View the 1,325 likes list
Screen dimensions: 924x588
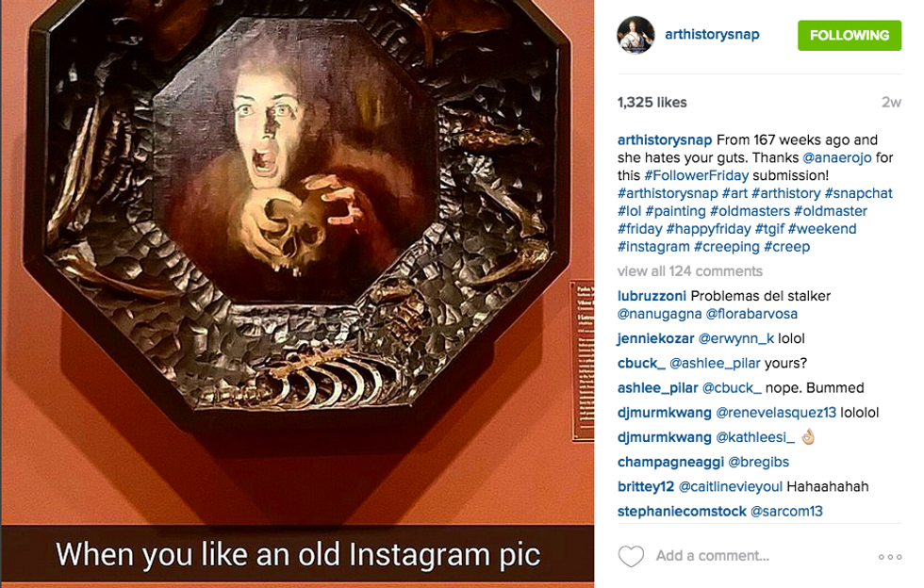pos(652,102)
